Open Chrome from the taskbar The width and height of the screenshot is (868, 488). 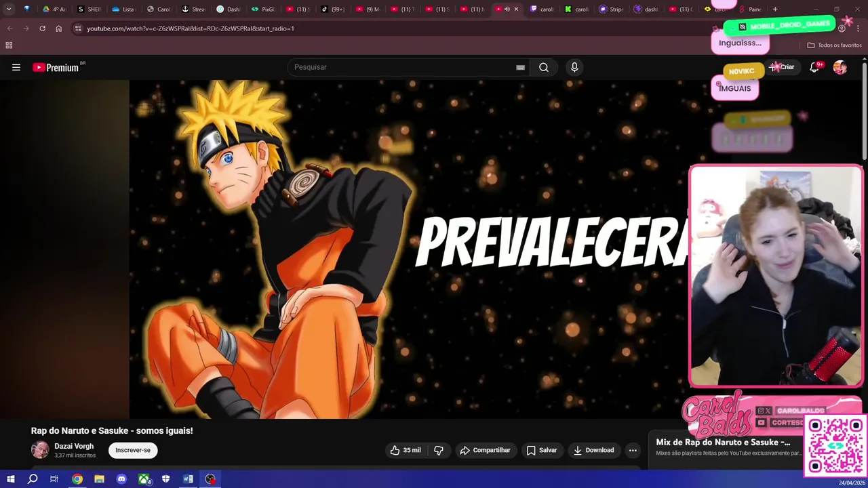pos(77,479)
